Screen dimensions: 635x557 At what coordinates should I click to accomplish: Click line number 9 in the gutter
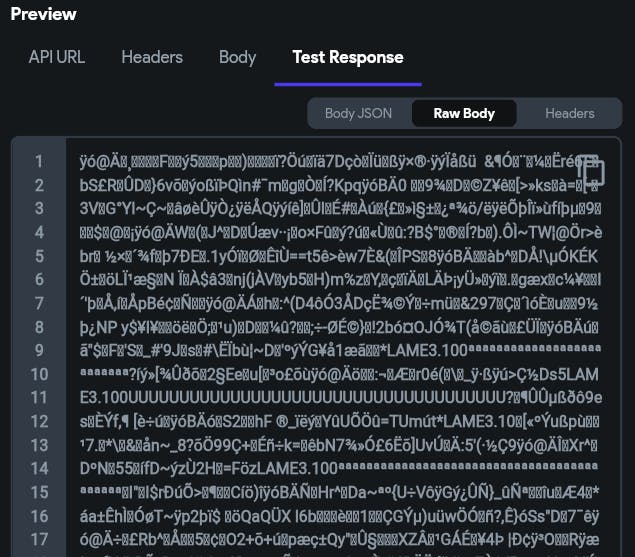(39, 350)
